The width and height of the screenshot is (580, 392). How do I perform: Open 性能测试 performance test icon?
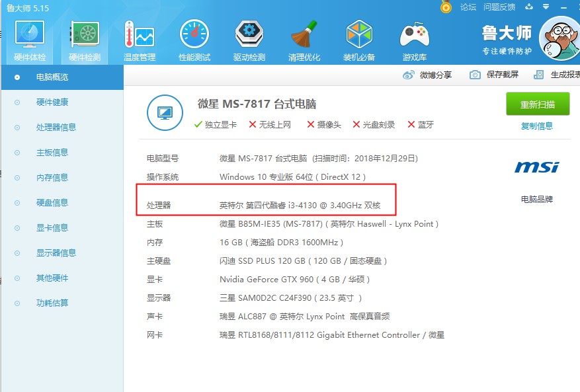(x=194, y=41)
